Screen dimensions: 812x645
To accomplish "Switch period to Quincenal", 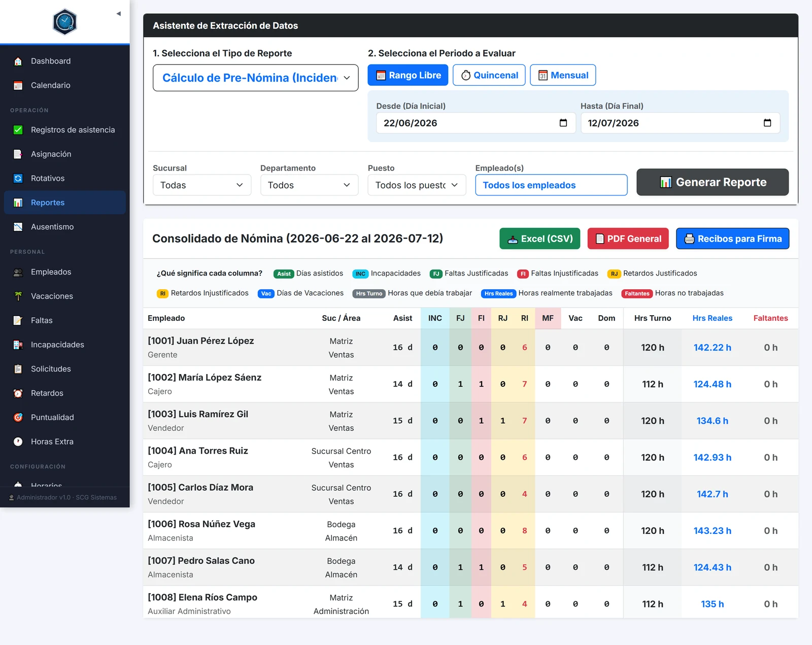I will pos(489,75).
